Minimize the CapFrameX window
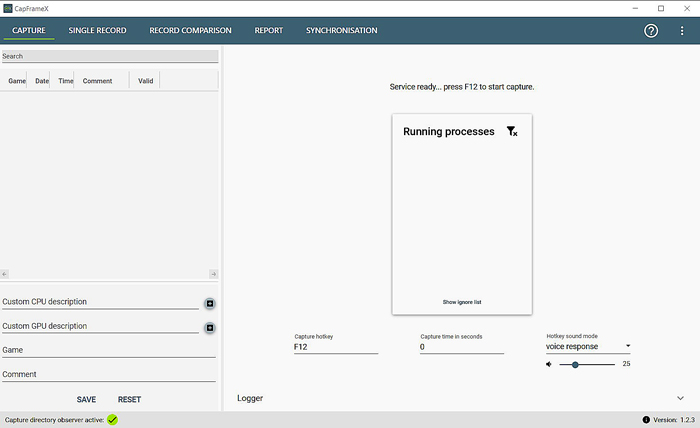 635,8
